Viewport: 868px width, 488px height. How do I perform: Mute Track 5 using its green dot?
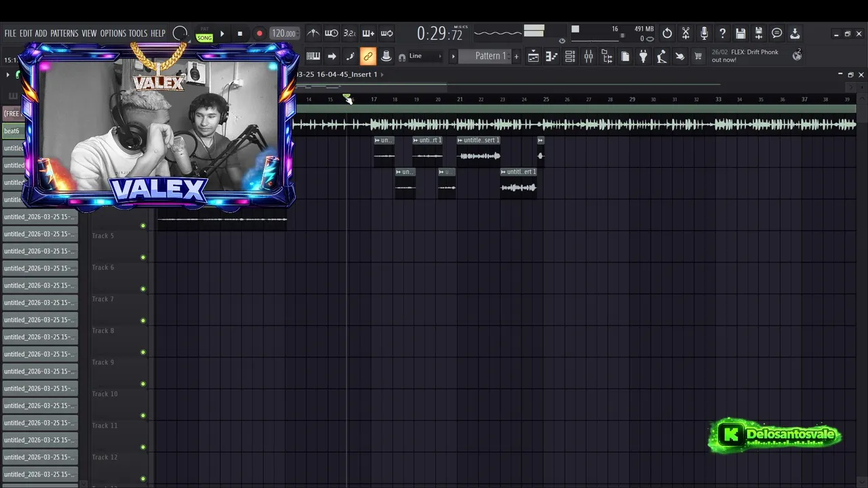tap(143, 257)
